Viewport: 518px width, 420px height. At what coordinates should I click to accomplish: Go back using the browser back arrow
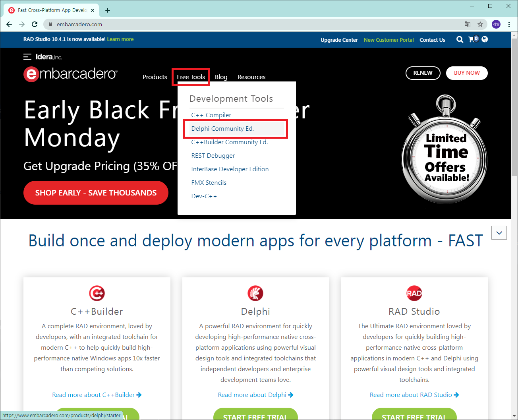pos(9,24)
